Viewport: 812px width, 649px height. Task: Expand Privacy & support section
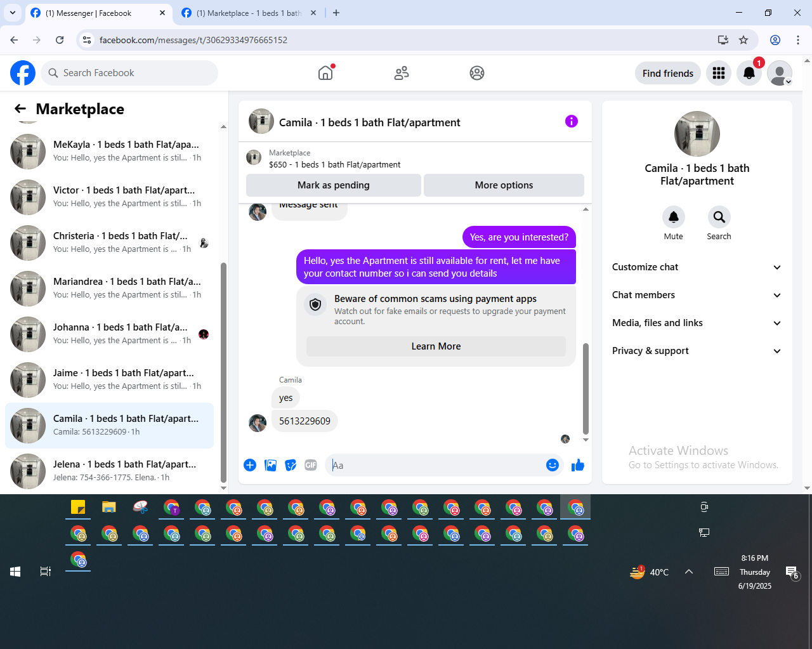click(697, 351)
